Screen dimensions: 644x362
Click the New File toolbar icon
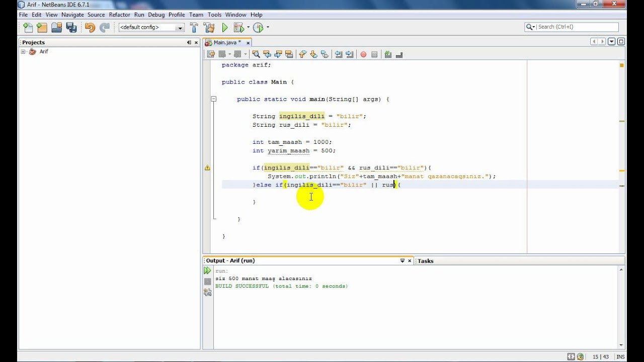point(28,28)
